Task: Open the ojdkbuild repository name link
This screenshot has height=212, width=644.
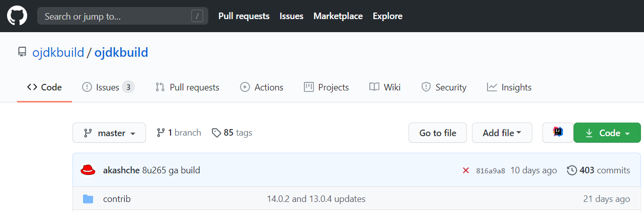Action: pyautogui.click(x=121, y=52)
